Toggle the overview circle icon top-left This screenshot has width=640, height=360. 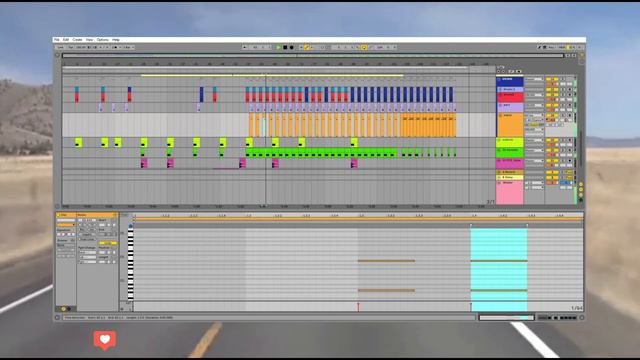pos(58,56)
